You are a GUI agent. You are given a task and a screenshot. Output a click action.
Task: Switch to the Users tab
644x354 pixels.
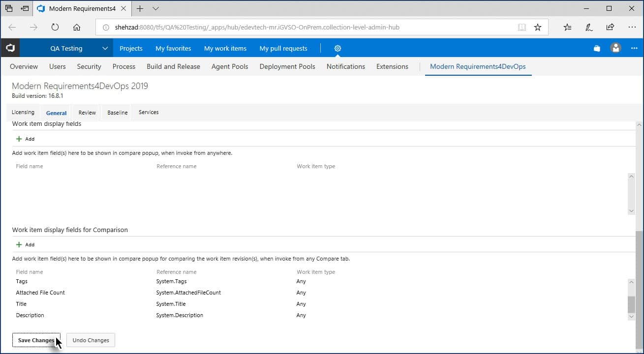click(57, 66)
